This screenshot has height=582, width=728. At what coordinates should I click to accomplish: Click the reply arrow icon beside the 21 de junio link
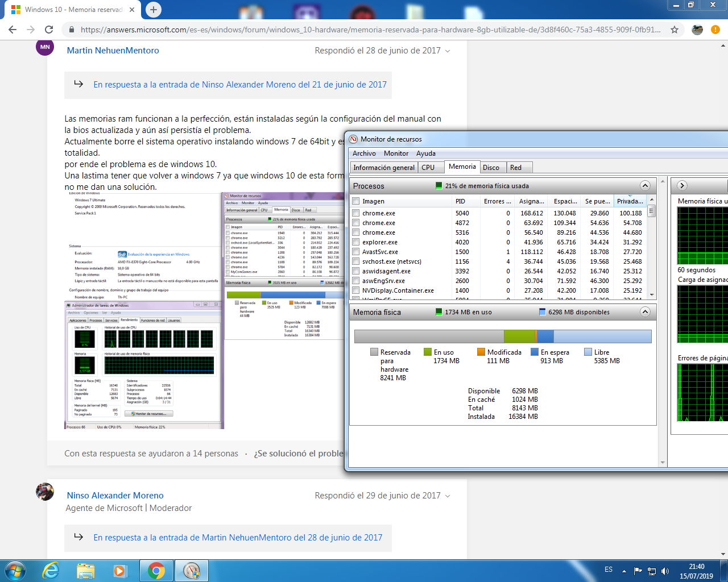(x=78, y=84)
